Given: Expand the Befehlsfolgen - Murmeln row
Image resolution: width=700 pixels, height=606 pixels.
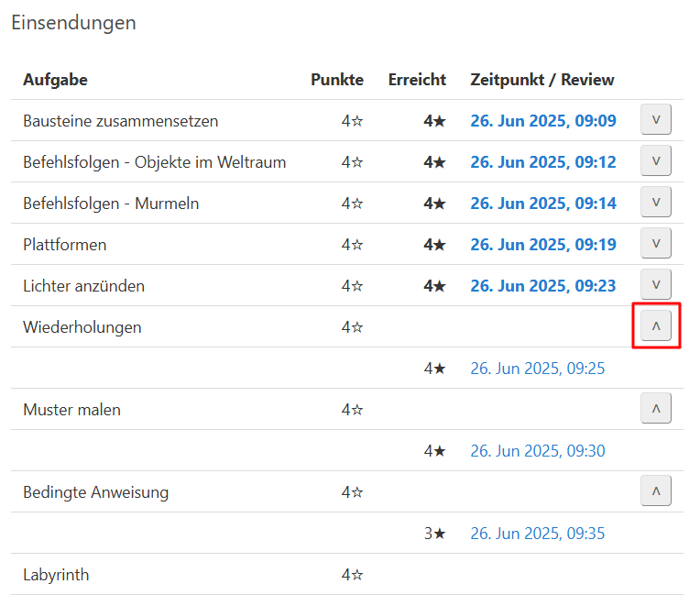Looking at the screenshot, I should (655, 203).
